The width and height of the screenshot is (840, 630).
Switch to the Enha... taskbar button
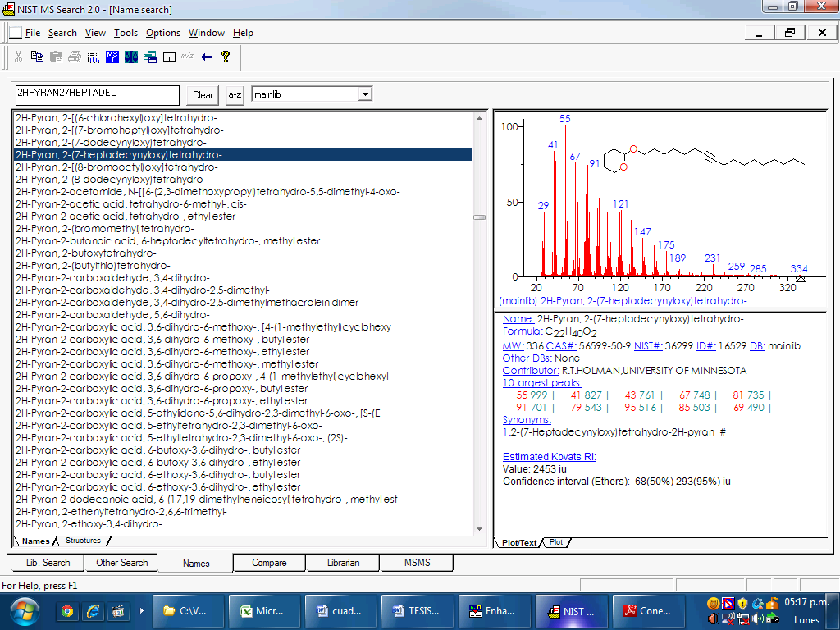(x=493, y=610)
